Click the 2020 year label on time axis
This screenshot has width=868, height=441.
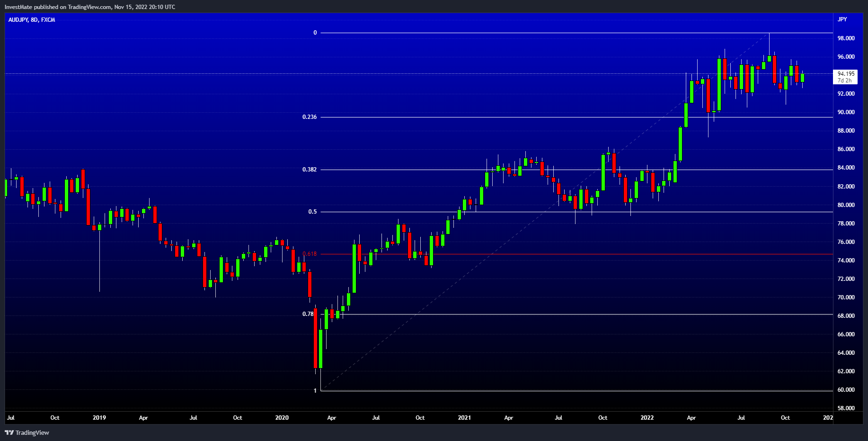pyautogui.click(x=282, y=418)
